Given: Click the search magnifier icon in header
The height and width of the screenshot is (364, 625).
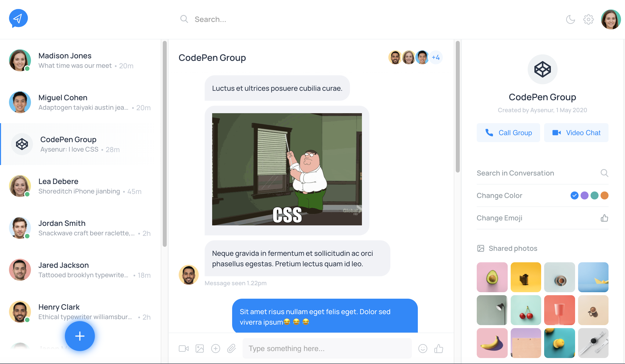Looking at the screenshot, I should point(184,19).
